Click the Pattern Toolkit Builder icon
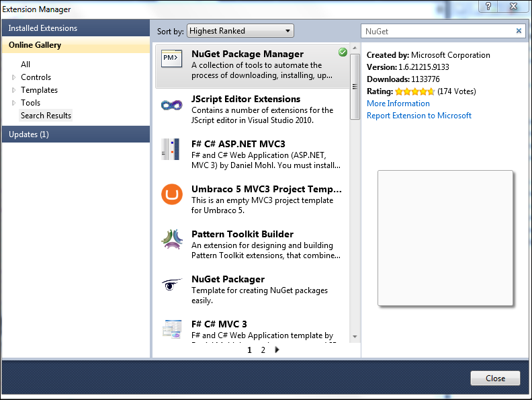Screen dimensions: 532x400 171,239
